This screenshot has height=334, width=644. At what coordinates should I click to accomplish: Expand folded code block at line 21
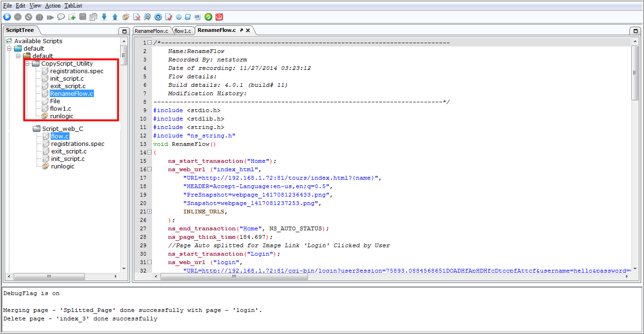[149, 212]
